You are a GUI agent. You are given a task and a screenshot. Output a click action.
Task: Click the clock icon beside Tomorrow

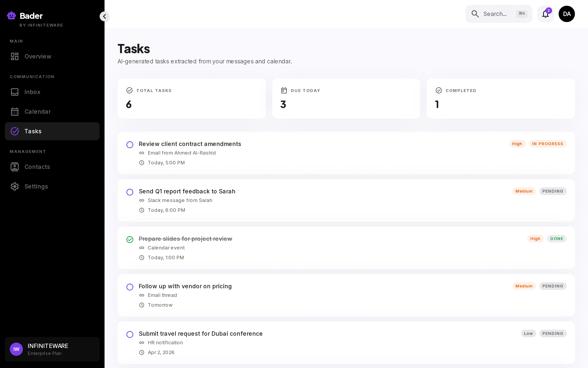click(x=142, y=305)
